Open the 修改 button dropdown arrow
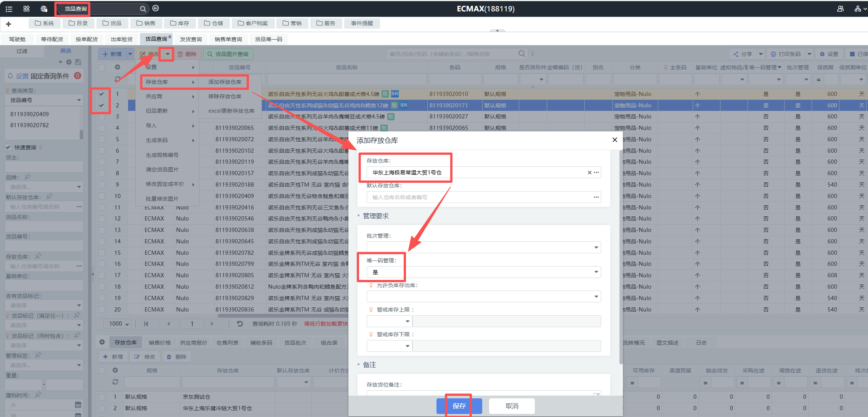 (x=167, y=54)
